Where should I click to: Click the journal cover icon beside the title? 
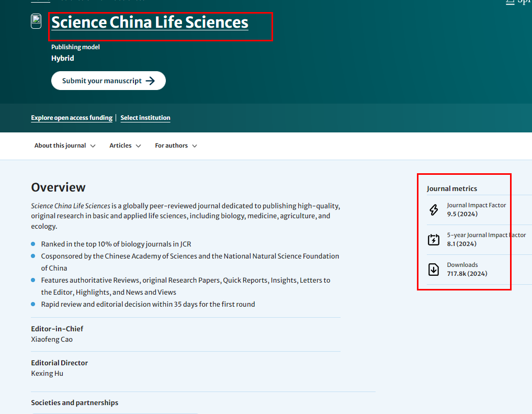coord(36,21)
